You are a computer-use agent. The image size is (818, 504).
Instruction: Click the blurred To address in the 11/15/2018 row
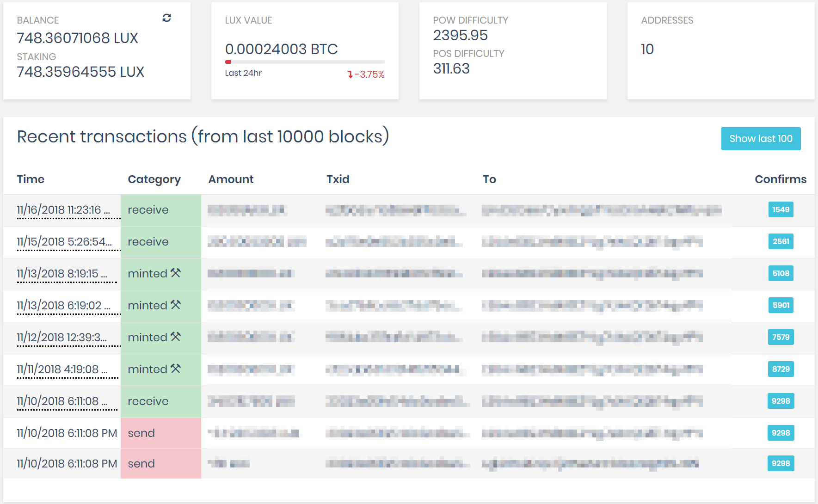coord(592,242)
